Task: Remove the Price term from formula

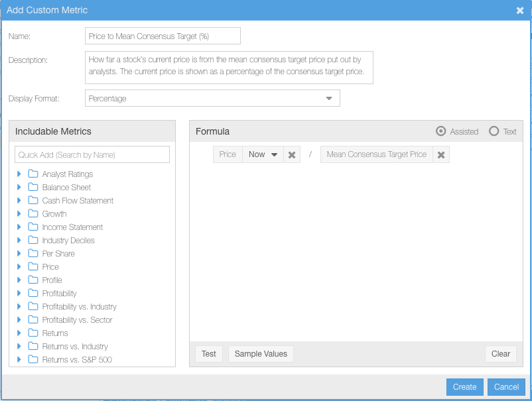Action: tap(292, 155)
